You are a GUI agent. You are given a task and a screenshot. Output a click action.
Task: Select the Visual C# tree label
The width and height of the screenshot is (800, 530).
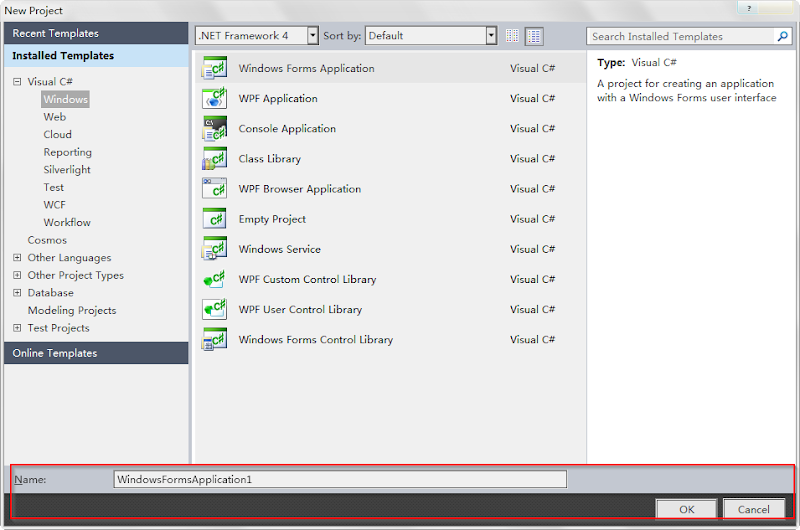tap(50, 82)
